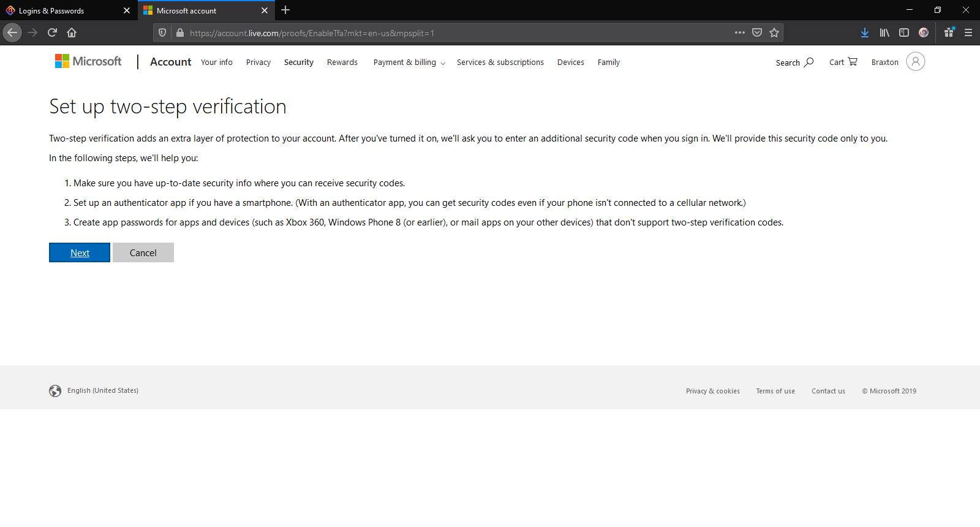Click the forward navigation arrow

point(32,32)
